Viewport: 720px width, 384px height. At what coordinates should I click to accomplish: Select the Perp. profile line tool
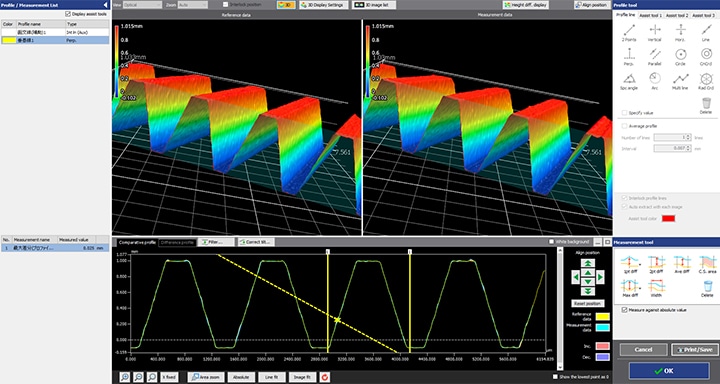pos(629,57)
